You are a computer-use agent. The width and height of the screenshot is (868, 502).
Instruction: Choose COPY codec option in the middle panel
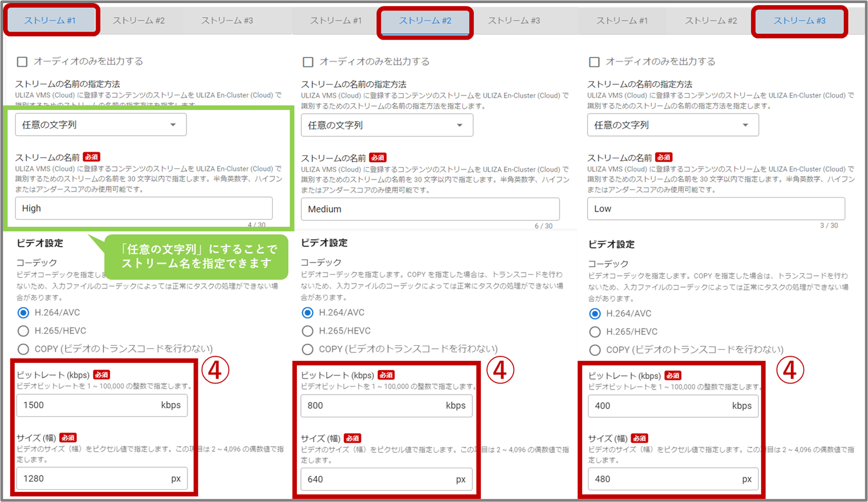308,350
